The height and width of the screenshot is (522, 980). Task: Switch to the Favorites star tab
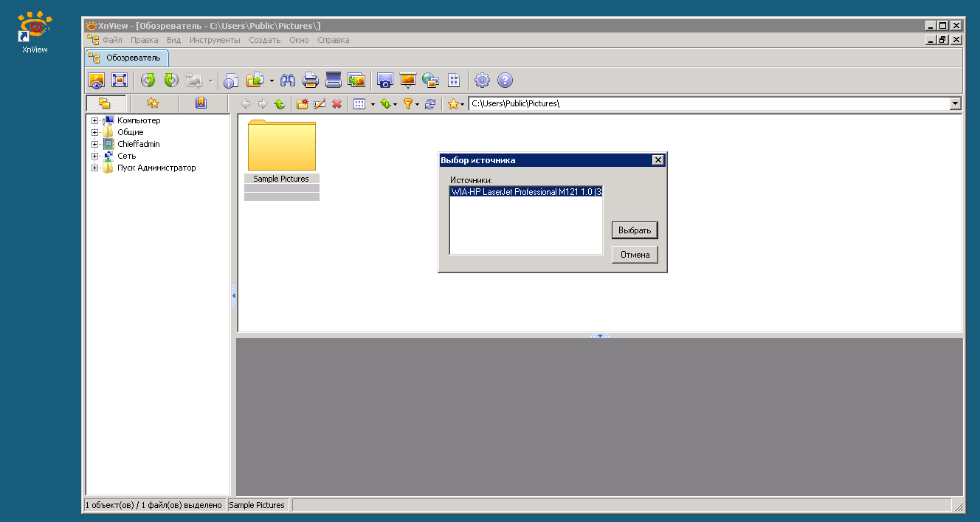click(x=153, y=103)
